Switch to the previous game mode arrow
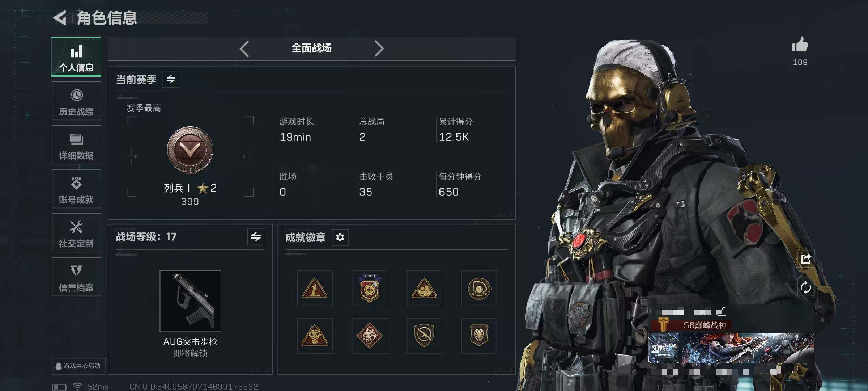The image size is (868, 391). click(244, 49)
